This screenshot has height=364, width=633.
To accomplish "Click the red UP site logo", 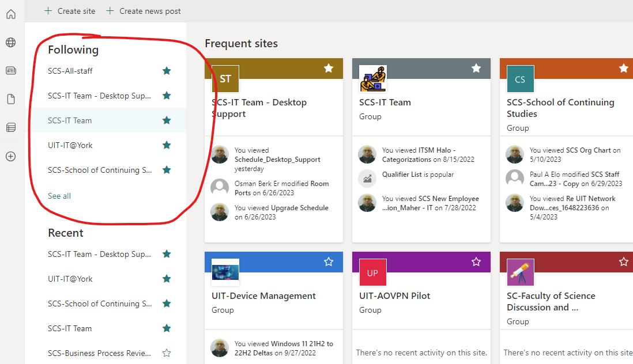I will [x=373, y=272].
